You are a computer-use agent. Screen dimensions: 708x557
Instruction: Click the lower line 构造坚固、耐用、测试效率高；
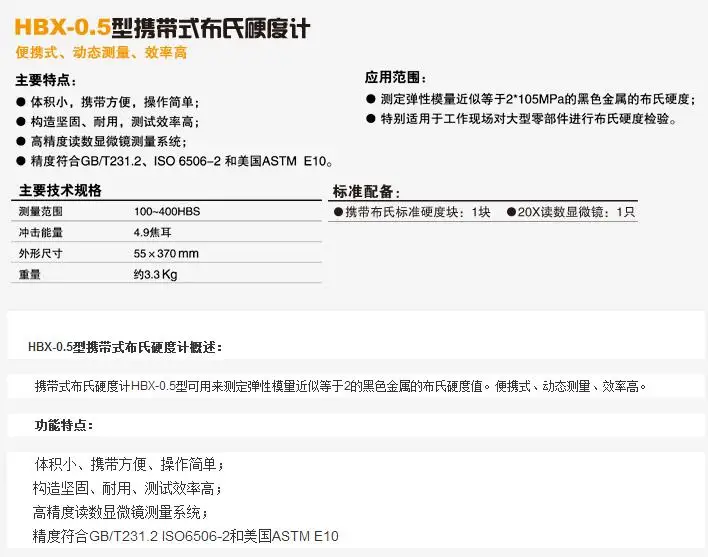127,488
